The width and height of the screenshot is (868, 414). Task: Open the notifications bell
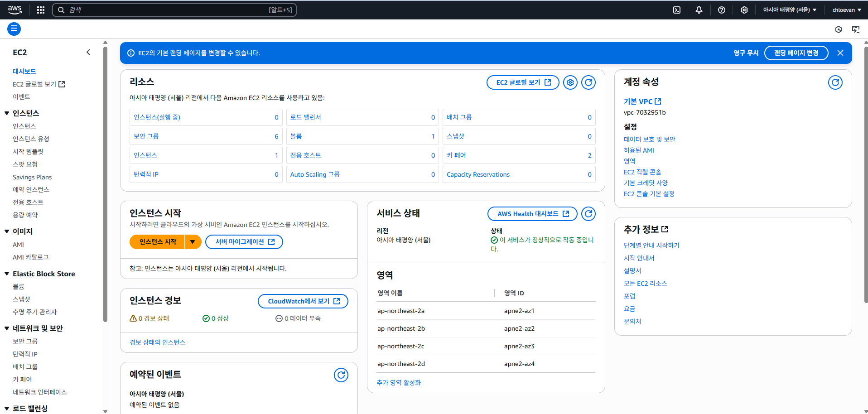[x=699, y=10]
